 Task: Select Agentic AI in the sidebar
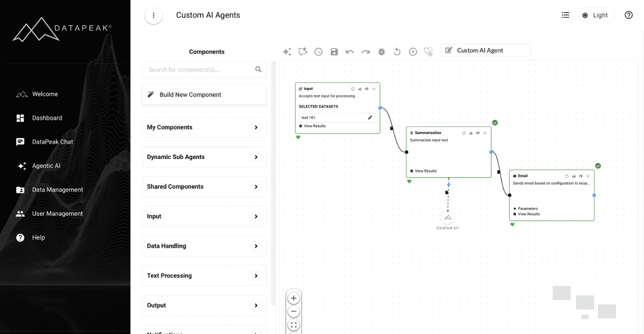(x=38, y=166)
